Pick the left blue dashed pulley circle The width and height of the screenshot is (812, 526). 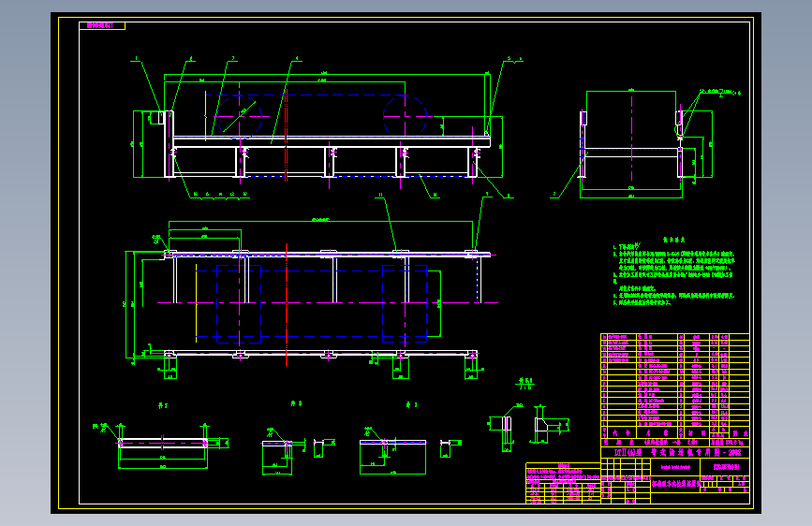tap(239, 116)
